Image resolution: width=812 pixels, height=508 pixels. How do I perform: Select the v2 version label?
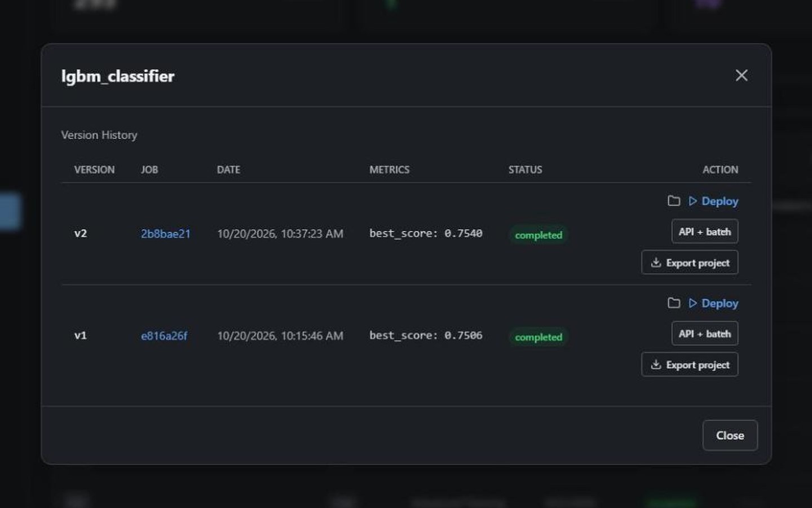pyautogui.click(x=81, y=233)
